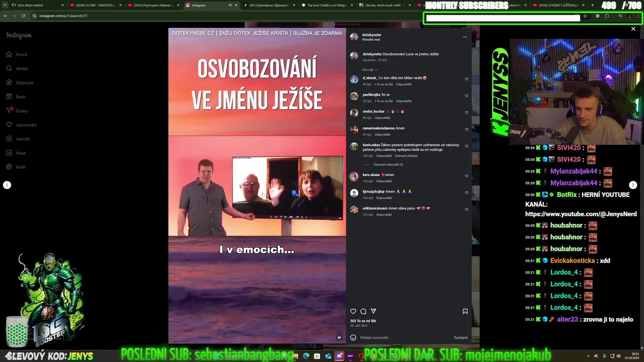This screenshot has height=362, width=644.
Task: Reload the page
Action: click(x=24, y=16)
